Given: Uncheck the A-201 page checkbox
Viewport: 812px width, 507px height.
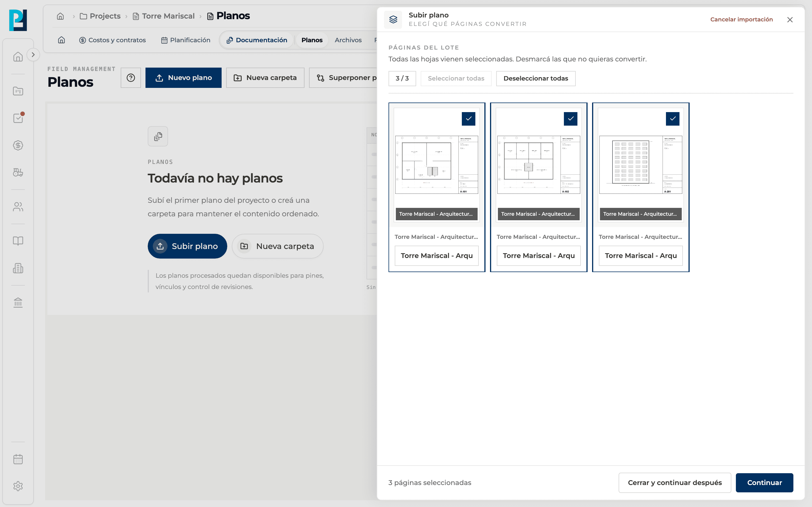Looking at the screenshot, I should pyautogui.click(x=672, y=119).
